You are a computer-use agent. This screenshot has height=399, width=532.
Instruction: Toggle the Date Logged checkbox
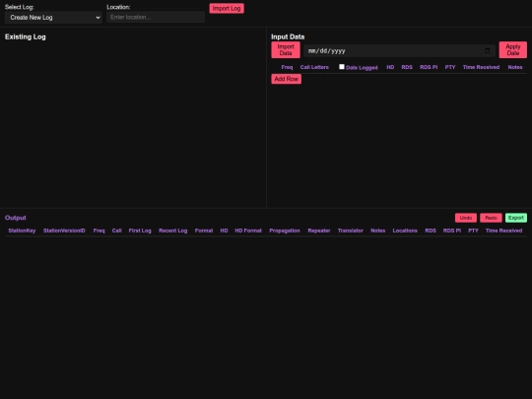(342, 67)
